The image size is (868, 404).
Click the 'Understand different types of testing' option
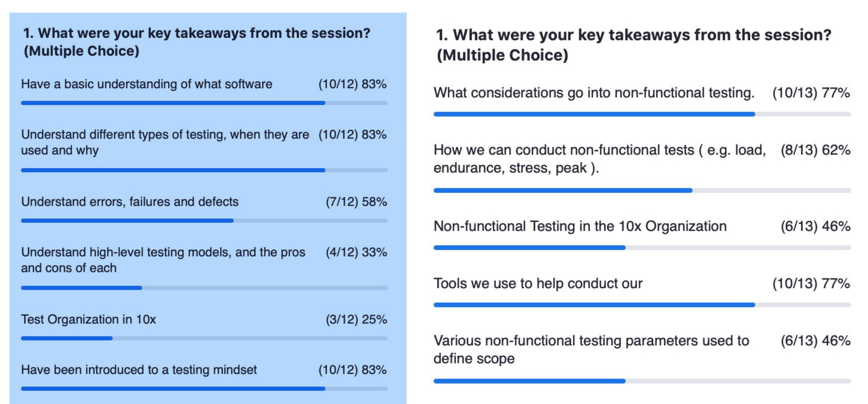coord(165,142)
